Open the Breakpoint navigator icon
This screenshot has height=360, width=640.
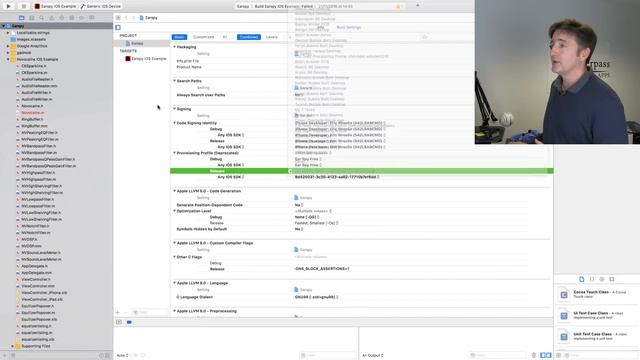[x=82, y=18]
